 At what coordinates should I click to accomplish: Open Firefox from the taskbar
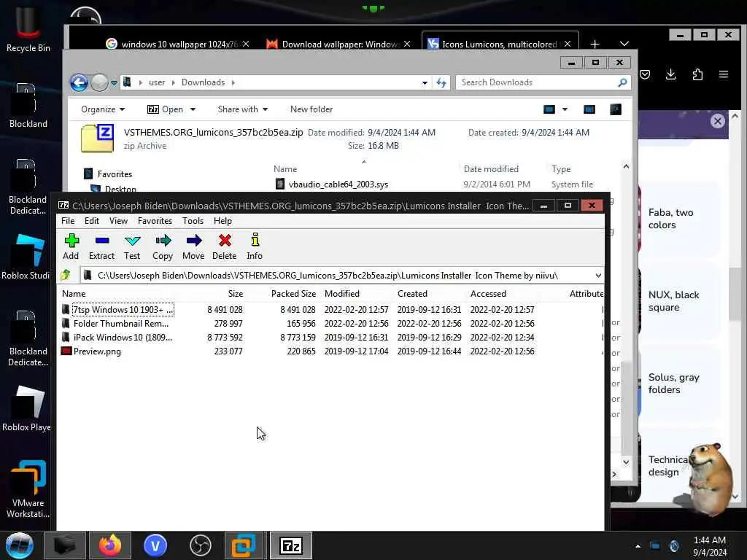110,545
